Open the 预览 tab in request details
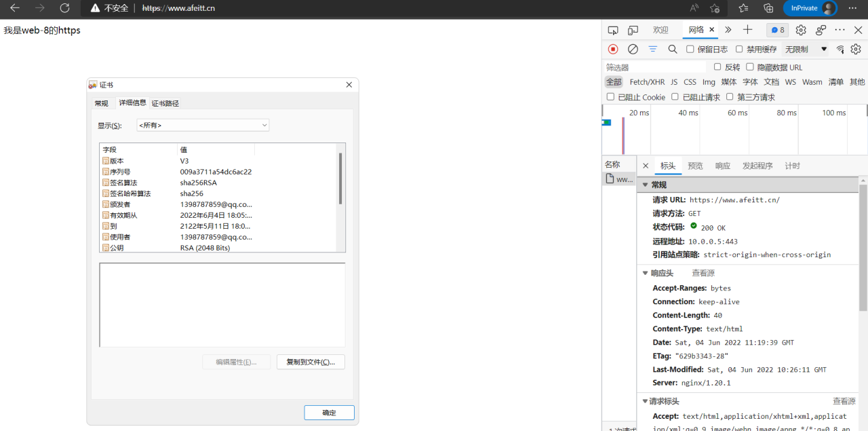Image resolution: width=868 pixels, height=431 pixels. pos(695,166)
